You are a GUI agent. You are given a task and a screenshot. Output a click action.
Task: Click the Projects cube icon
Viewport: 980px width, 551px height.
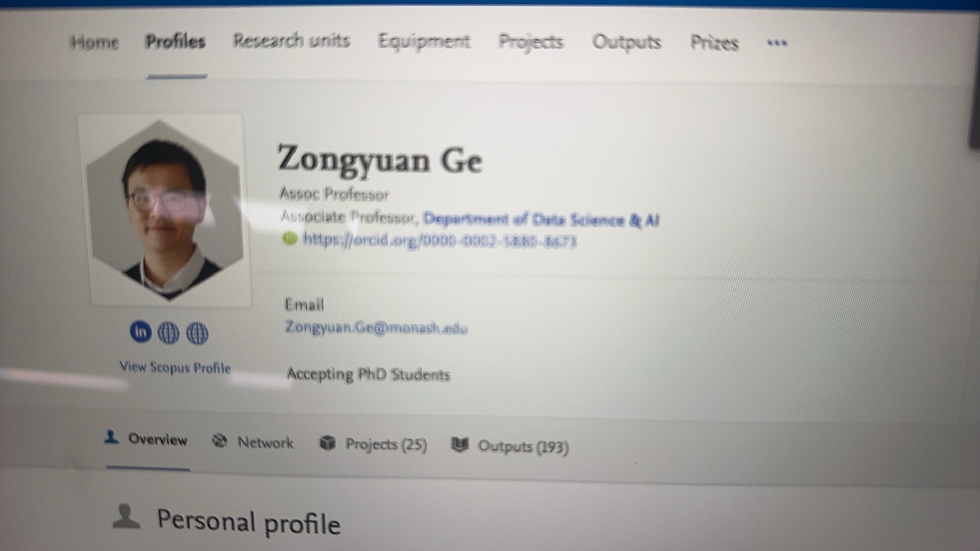point(327,443)
